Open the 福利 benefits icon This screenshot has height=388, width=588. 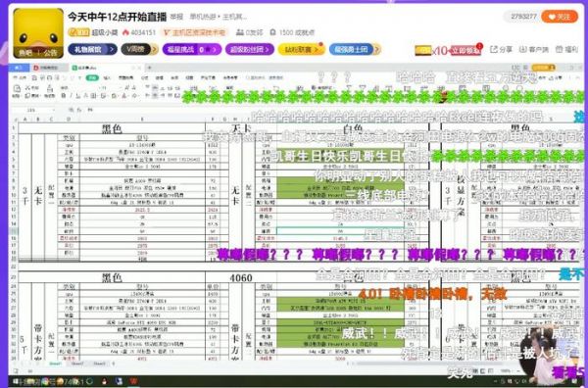pos(567,49)
